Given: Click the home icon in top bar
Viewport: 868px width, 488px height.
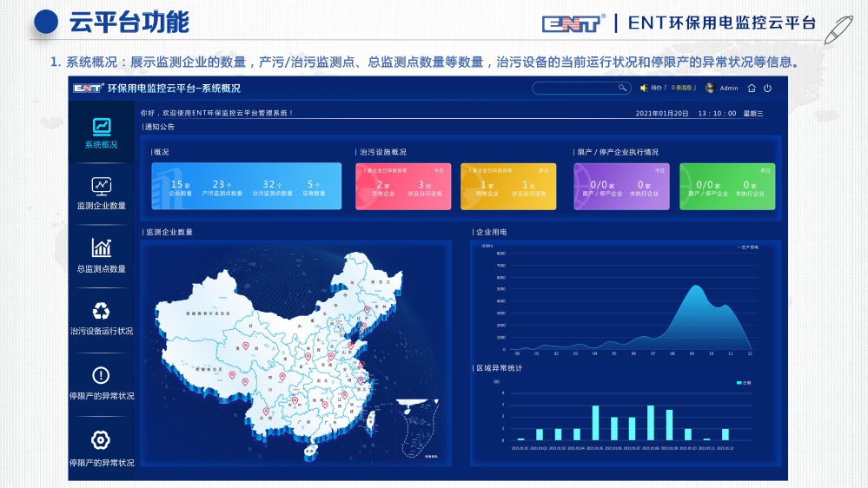Looking at the screenshot, I should pos(752,88).
